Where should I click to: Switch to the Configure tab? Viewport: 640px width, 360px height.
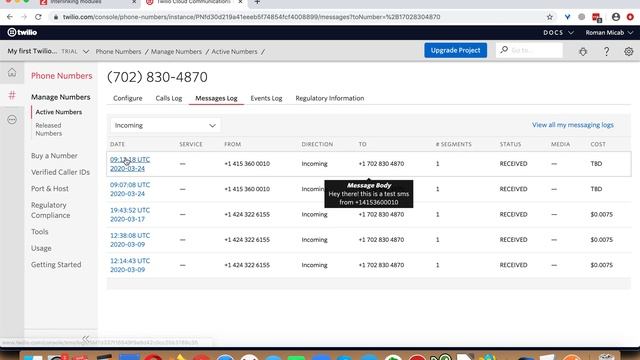[x=128, y=98]
